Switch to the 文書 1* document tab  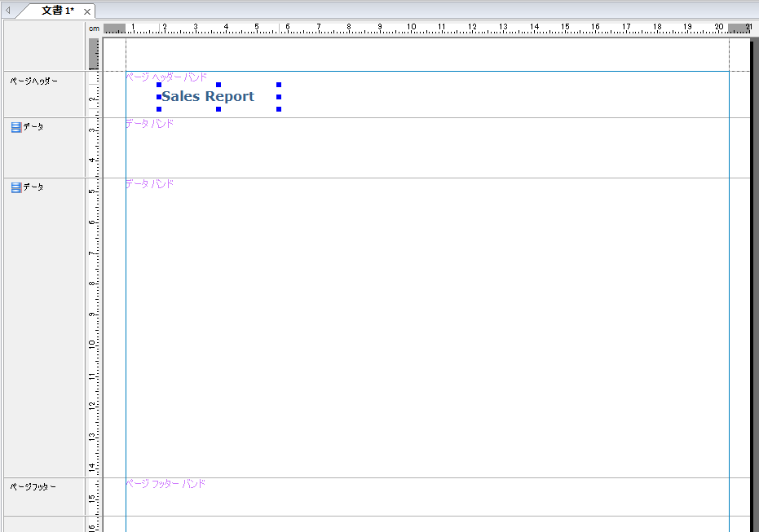click(x=57, y=11)
